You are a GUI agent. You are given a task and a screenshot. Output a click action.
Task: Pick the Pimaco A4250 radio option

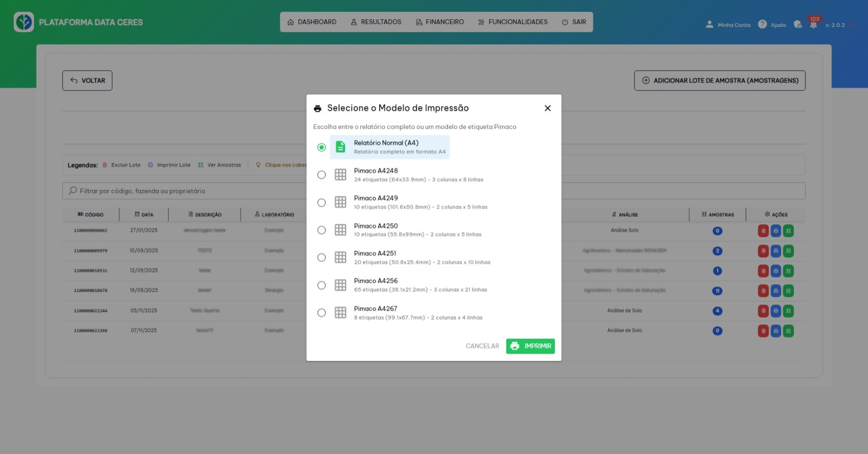click(321, 230)
